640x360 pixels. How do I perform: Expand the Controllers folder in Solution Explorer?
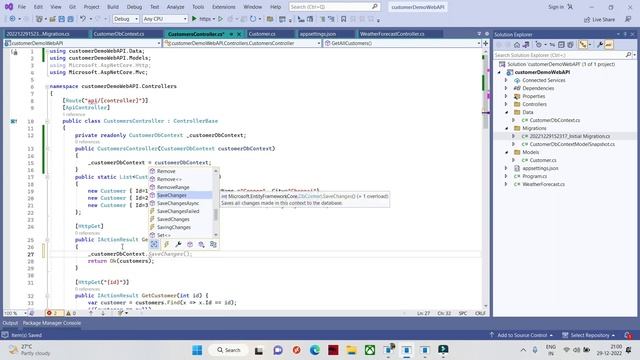click(x=506, y=104)
